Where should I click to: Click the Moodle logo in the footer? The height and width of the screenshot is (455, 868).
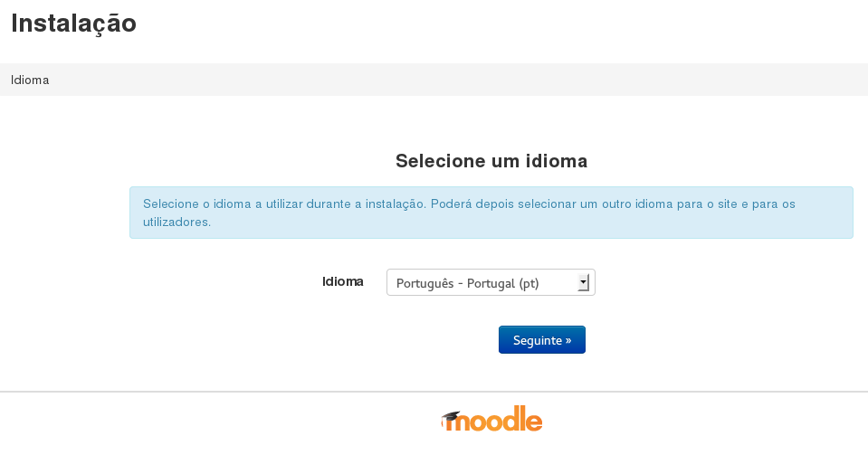[491, 419]
